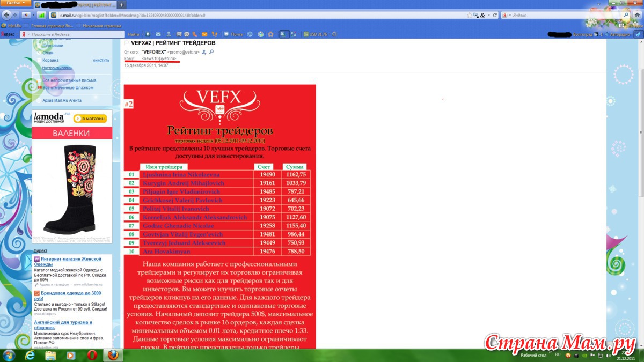
Task: Reload the page with the refresh icon
Action: tap(495, 15)
